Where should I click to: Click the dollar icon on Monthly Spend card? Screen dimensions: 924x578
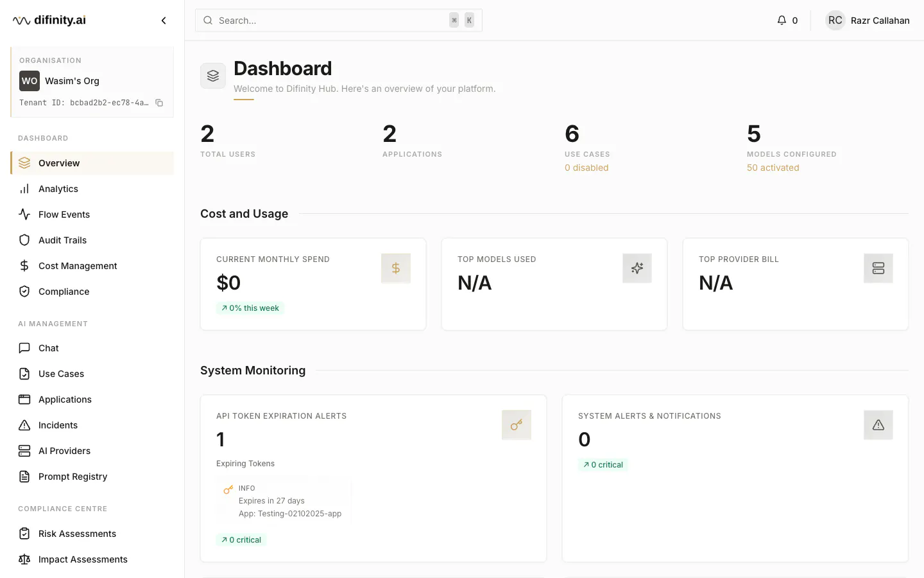(396, 268)
